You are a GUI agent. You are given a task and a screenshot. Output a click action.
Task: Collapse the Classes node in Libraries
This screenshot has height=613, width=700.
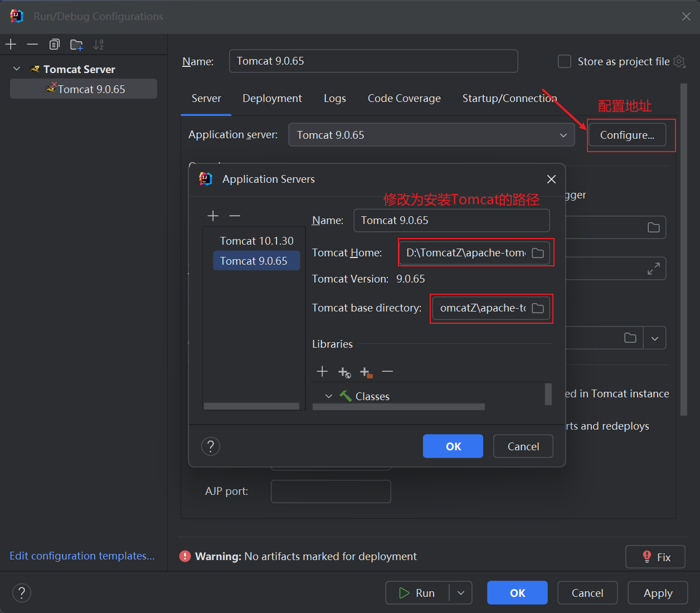tap(329, 396)
